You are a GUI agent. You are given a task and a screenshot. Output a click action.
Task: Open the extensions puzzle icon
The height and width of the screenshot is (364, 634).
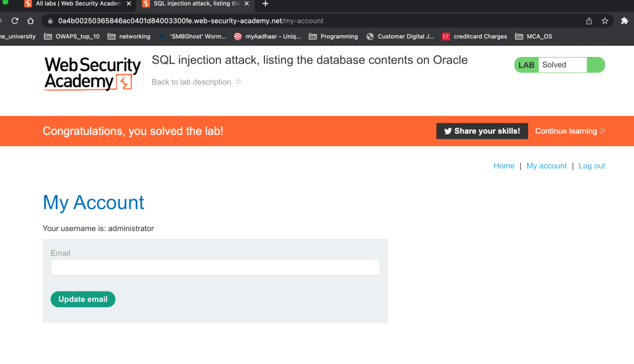pyautogui.click(x=624, y=20)
